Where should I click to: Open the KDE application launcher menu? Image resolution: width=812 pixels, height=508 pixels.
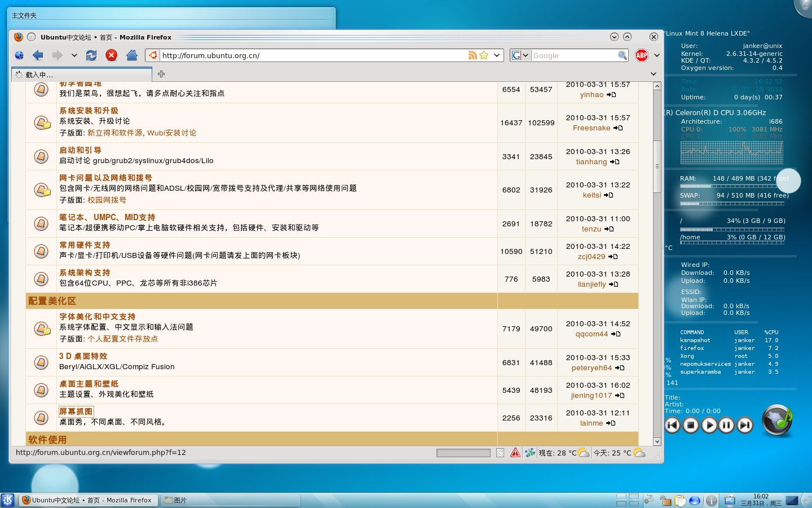tap(8, 500)
